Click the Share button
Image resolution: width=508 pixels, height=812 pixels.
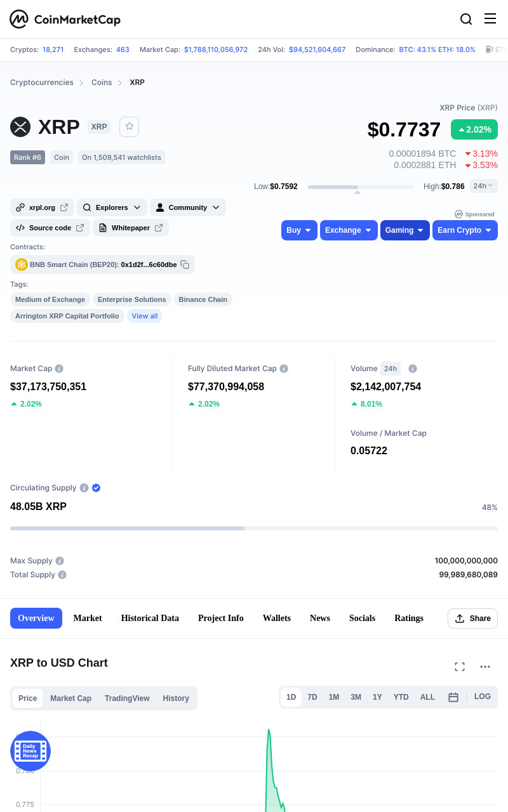pyautogui.click(x=472, y=619)
